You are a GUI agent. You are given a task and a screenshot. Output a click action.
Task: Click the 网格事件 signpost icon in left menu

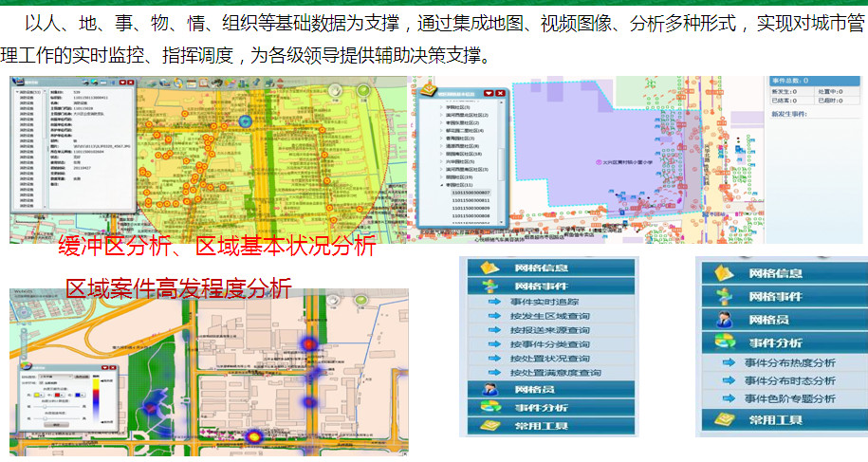click(489, 286)
